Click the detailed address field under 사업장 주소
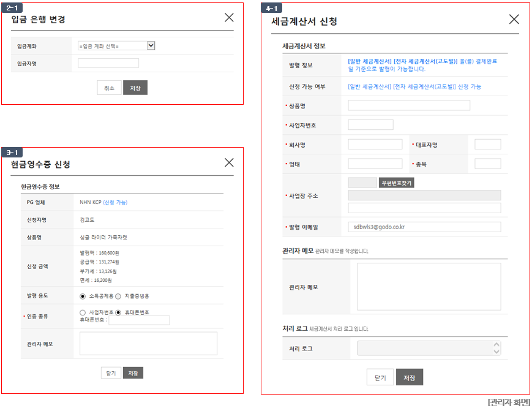This screenshot has width=532, height=408. (424, 208)
